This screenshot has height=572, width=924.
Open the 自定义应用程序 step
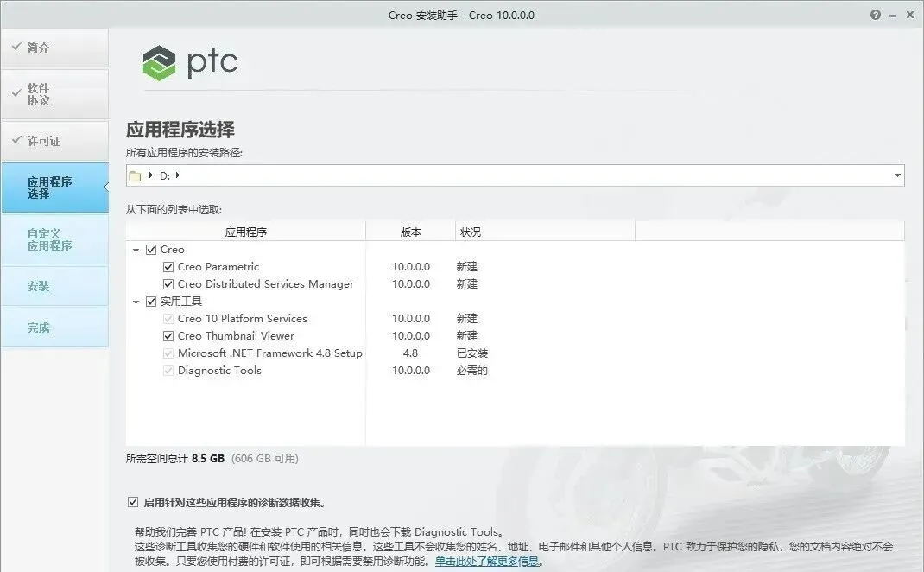[x=54, y=239]
